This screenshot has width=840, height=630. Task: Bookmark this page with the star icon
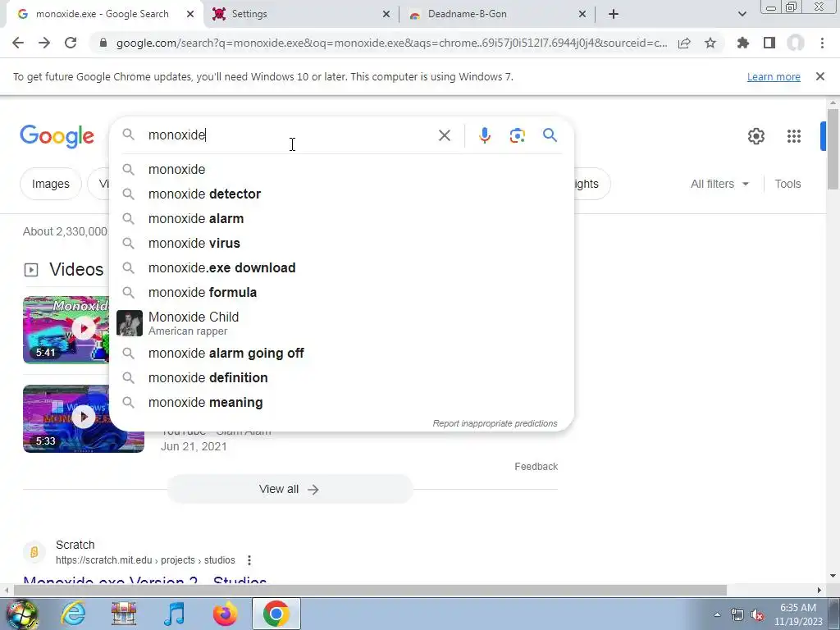[x=710, y=43]
